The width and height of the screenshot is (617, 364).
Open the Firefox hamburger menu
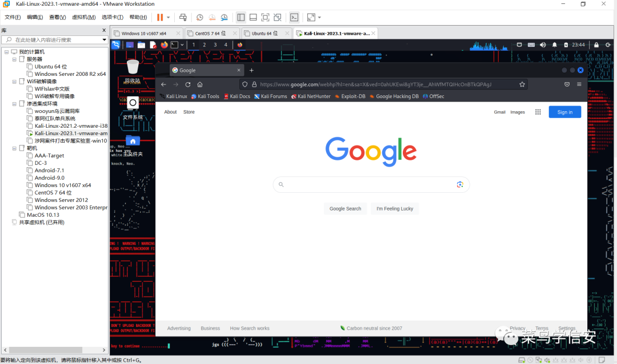(x=579, y=84)
